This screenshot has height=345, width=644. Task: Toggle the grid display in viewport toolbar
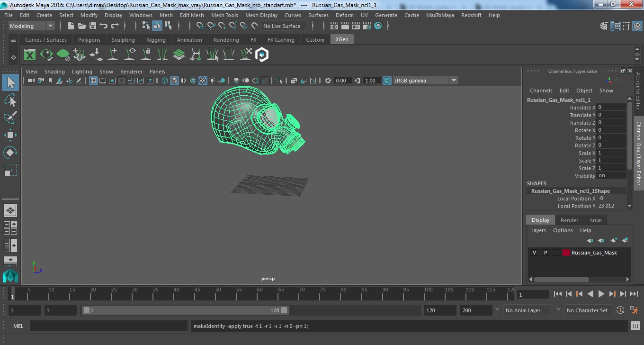coord(93,81)
